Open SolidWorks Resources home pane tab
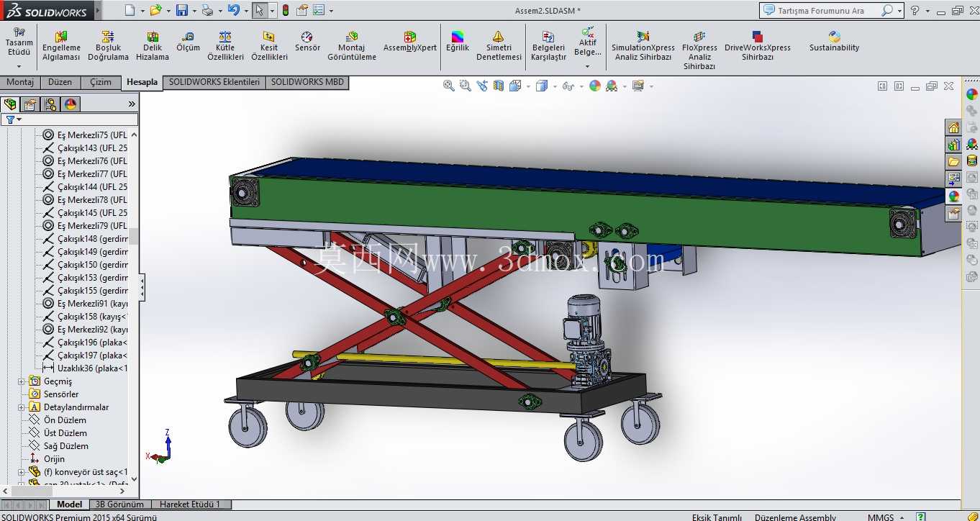 click(x=953, y=127)
